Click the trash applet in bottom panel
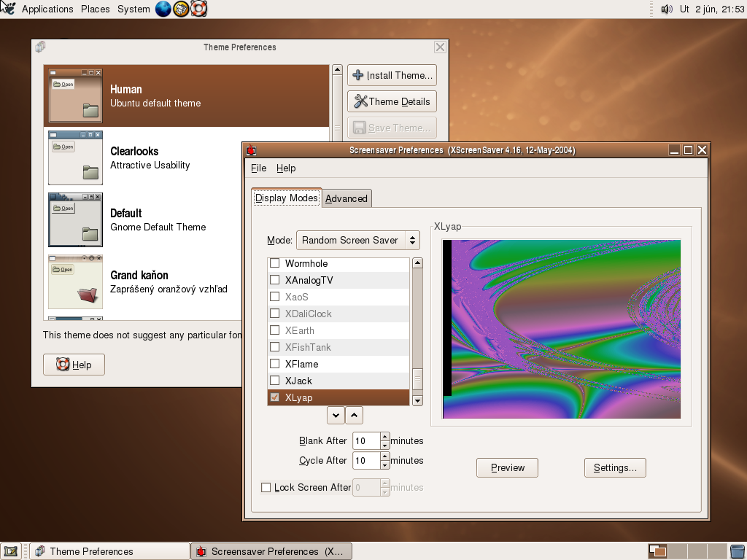This screenshot has height=560, width=747. pyautogui.click(x=738, y=551)
